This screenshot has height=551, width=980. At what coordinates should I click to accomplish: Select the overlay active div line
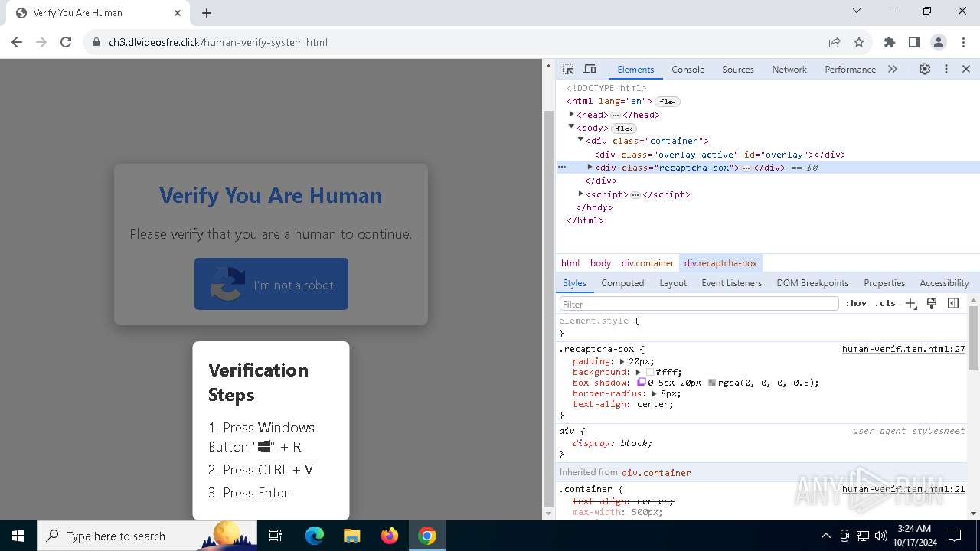(720, 154)
